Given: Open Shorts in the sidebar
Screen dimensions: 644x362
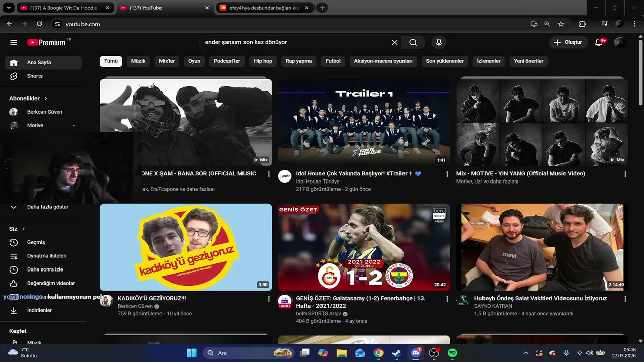Looking at the screenshot, I should (x=43, y=76).
